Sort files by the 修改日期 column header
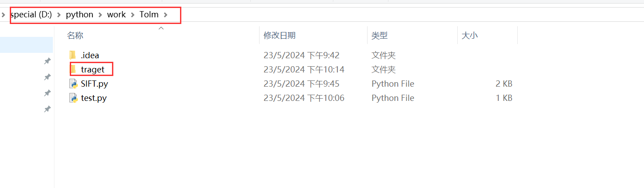Image resolution: width=644 pixels, height=188 pixels. 280,36
